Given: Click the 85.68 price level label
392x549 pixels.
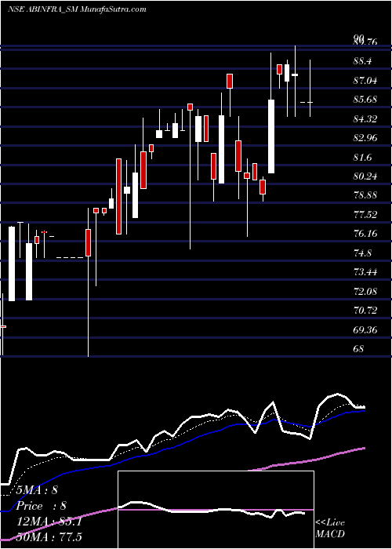Looking at the screenshot, I should (365, 100).
